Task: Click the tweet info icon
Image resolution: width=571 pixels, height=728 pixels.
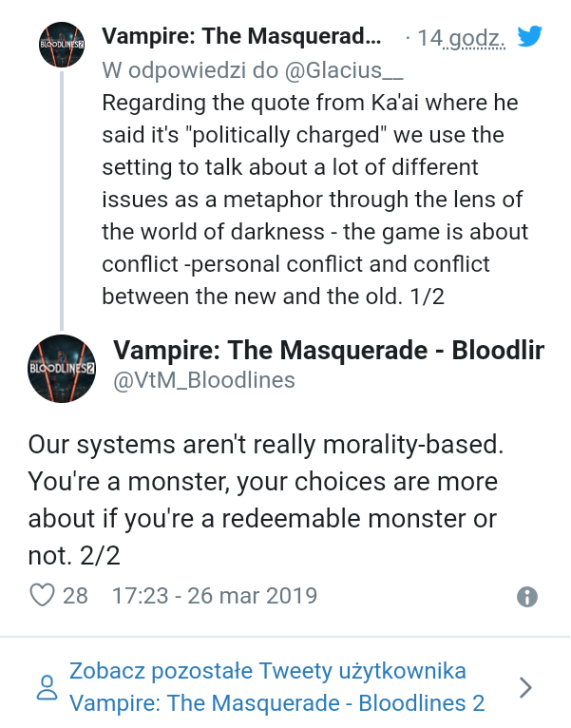Action: point(527,597)
